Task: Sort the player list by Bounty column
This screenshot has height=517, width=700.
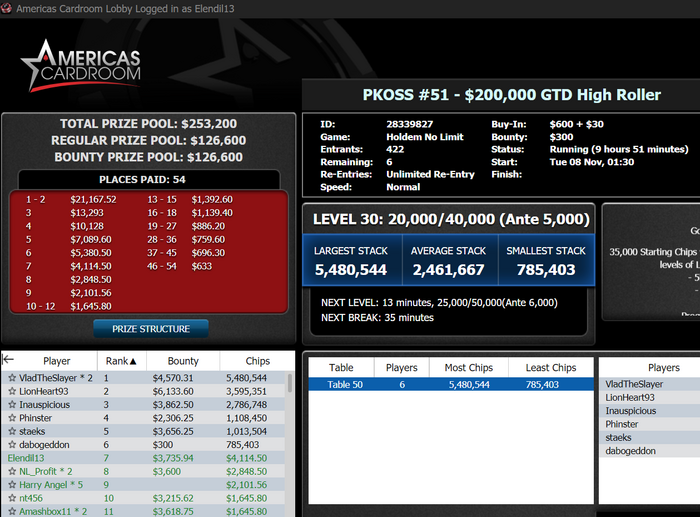Action: click(x=183, y=361)
